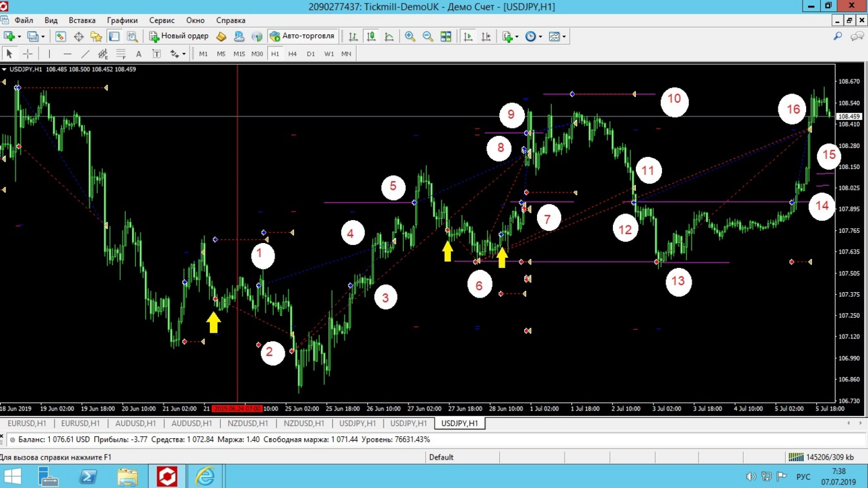Select the text 'A' drawing tool
This screenshot has height=488, width=868.
coord(139,54)
